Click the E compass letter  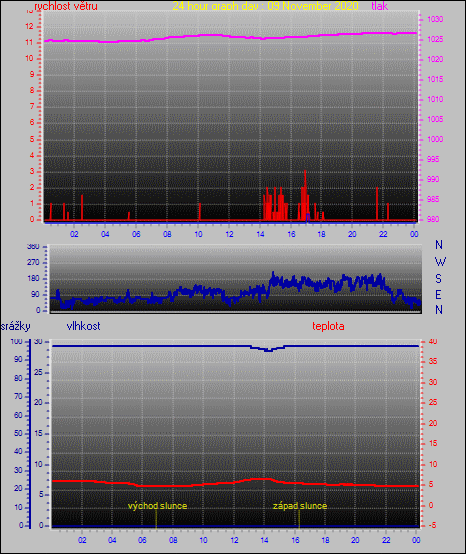click(x=438, y=294)
